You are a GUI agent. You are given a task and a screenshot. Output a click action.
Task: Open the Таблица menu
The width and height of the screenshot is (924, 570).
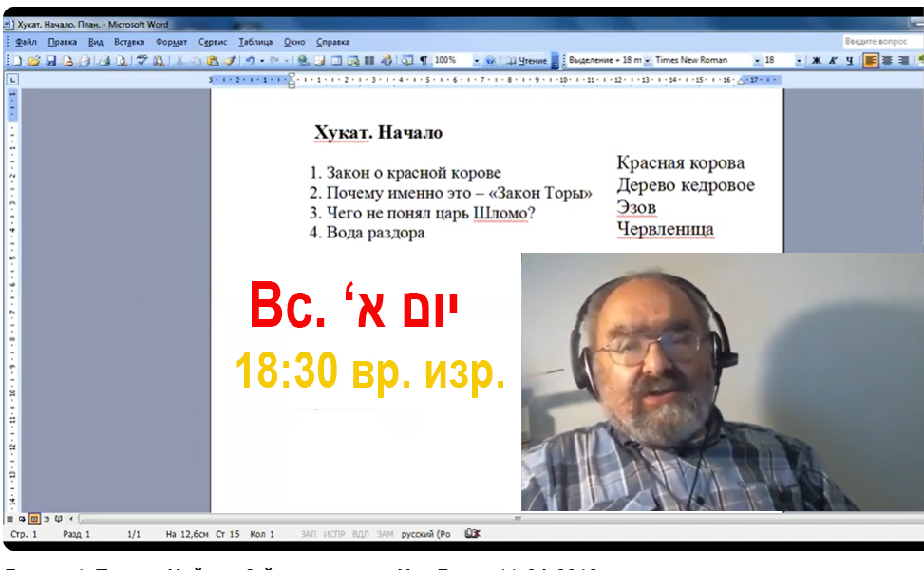255,42
